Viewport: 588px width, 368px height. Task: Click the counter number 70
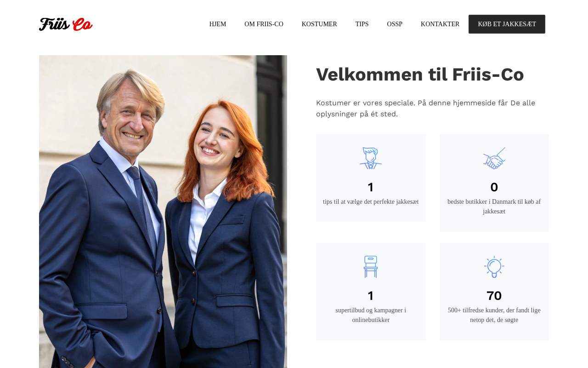point(494,295)
